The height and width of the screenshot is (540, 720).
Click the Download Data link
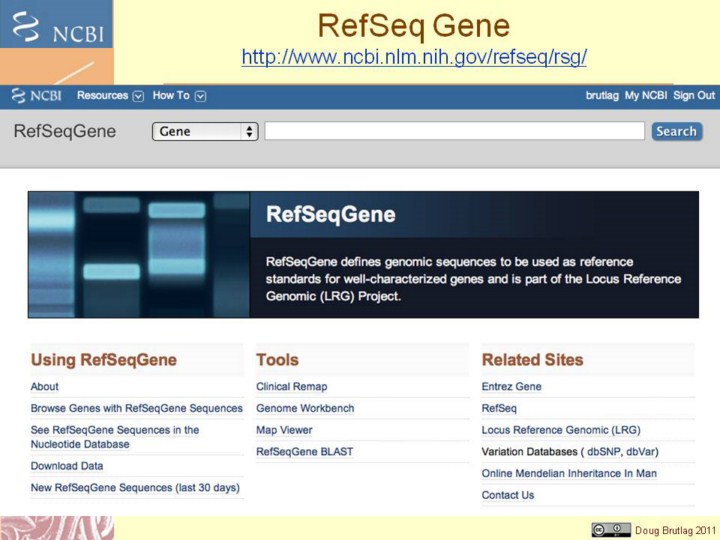tap(67, 466)
